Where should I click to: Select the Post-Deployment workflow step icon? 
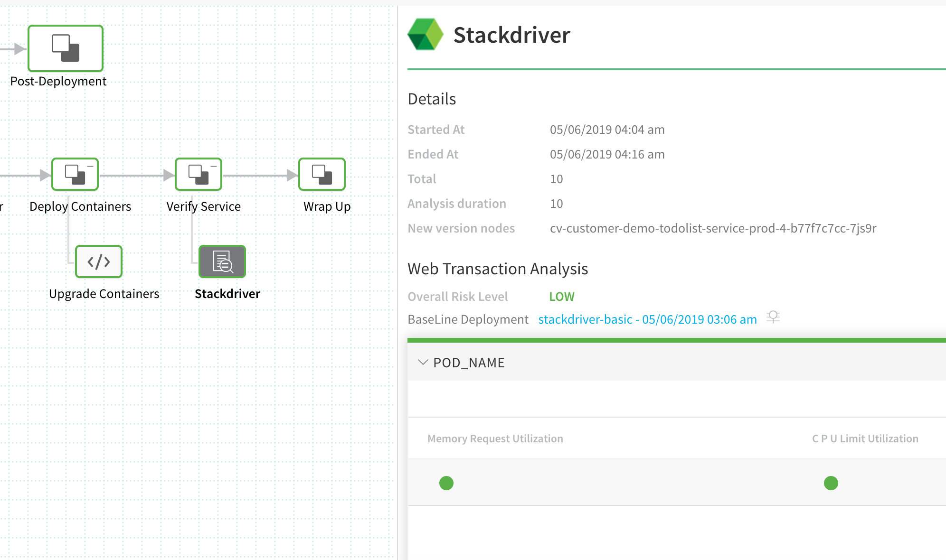[x=66, y=48]
